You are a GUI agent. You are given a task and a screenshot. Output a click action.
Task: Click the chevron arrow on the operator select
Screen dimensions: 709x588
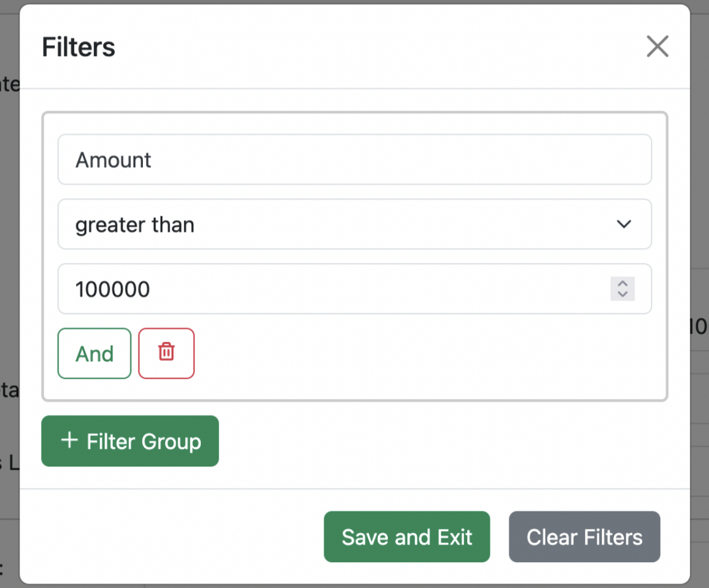point(623,224)
